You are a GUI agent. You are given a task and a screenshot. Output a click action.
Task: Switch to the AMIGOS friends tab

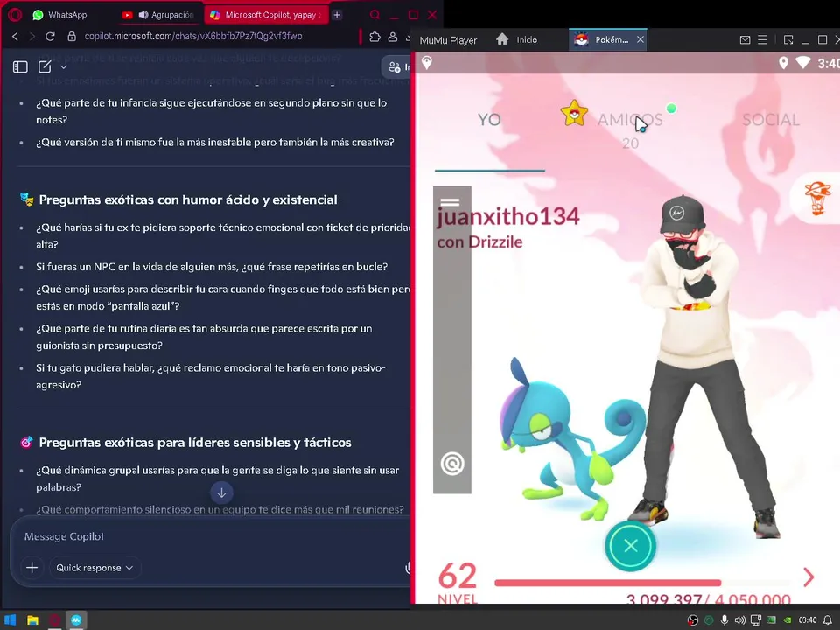point(630,120)
